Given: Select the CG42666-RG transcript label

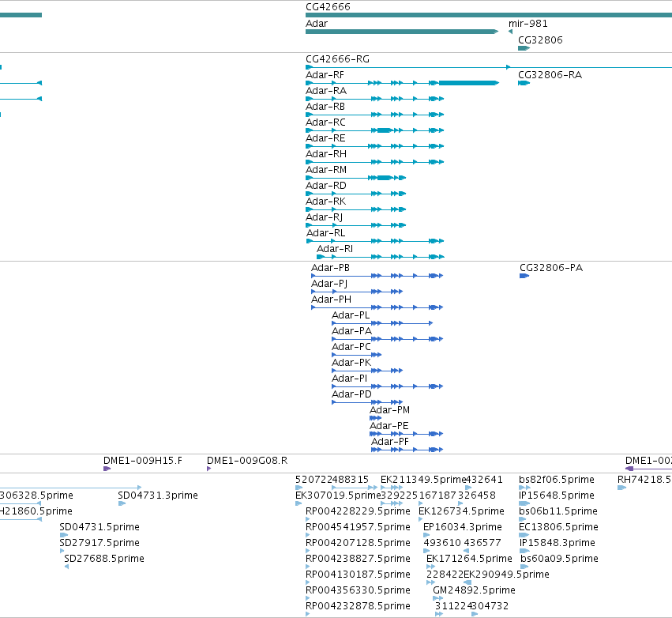Looking at the screenshot, I should (337, 59).
